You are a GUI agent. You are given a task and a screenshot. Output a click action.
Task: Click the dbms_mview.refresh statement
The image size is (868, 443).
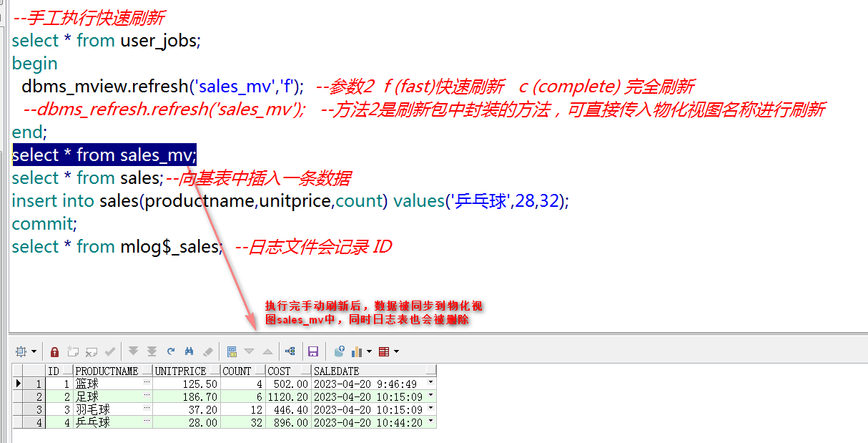coord(163,87)
